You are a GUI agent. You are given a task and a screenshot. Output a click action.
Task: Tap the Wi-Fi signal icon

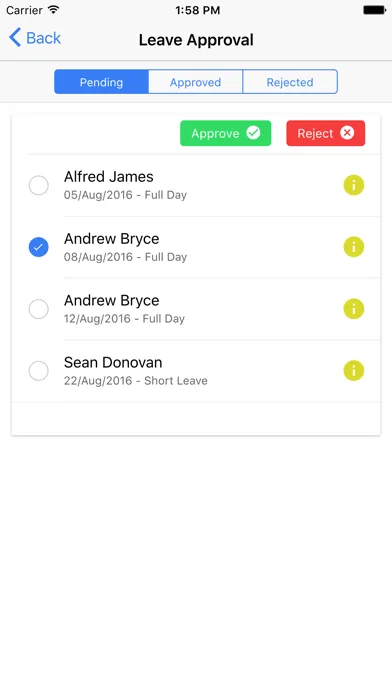pyautogui.click(x=54, y=10)
